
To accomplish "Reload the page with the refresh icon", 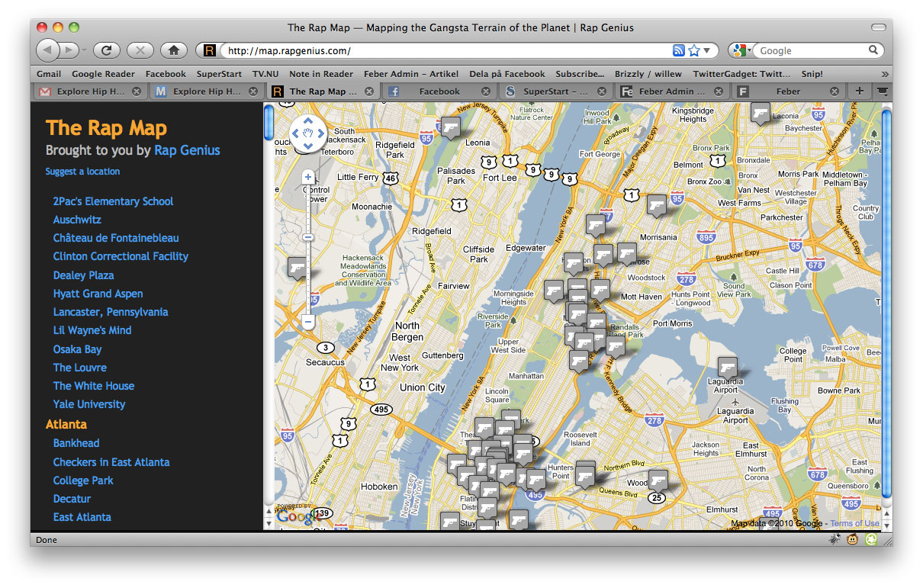I will tap(106, 50).
